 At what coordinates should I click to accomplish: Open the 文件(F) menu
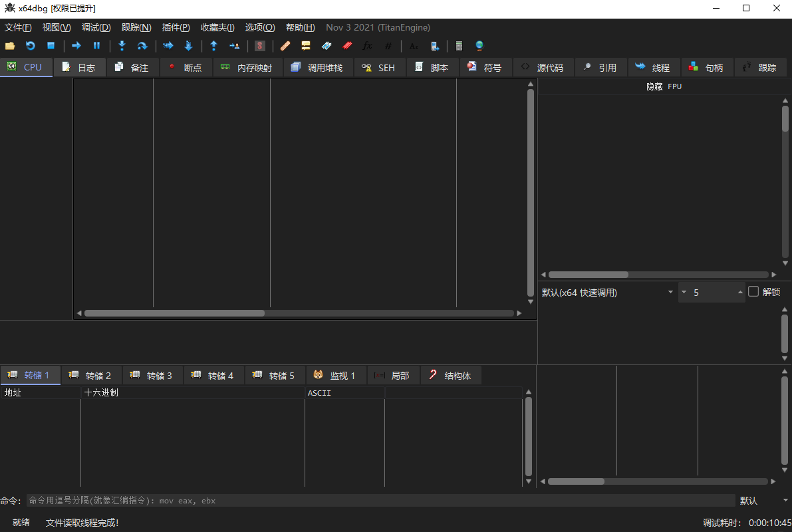18,27
